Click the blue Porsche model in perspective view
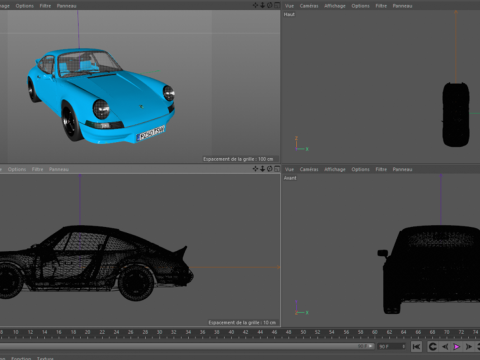 point(101,96)
